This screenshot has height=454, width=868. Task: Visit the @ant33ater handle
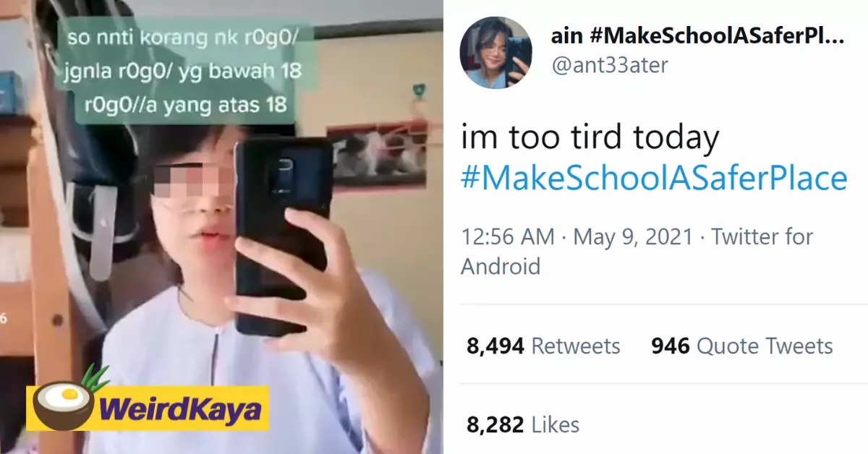coord(610,65)
